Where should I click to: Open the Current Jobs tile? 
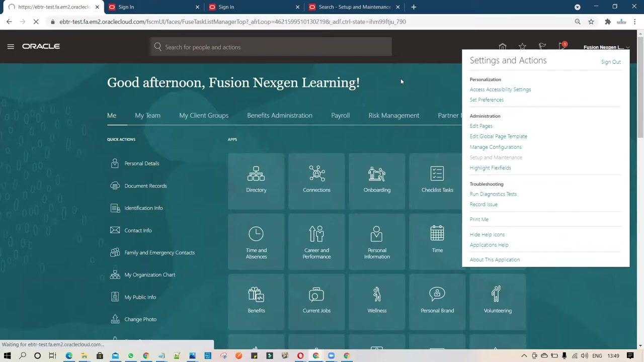316,302
